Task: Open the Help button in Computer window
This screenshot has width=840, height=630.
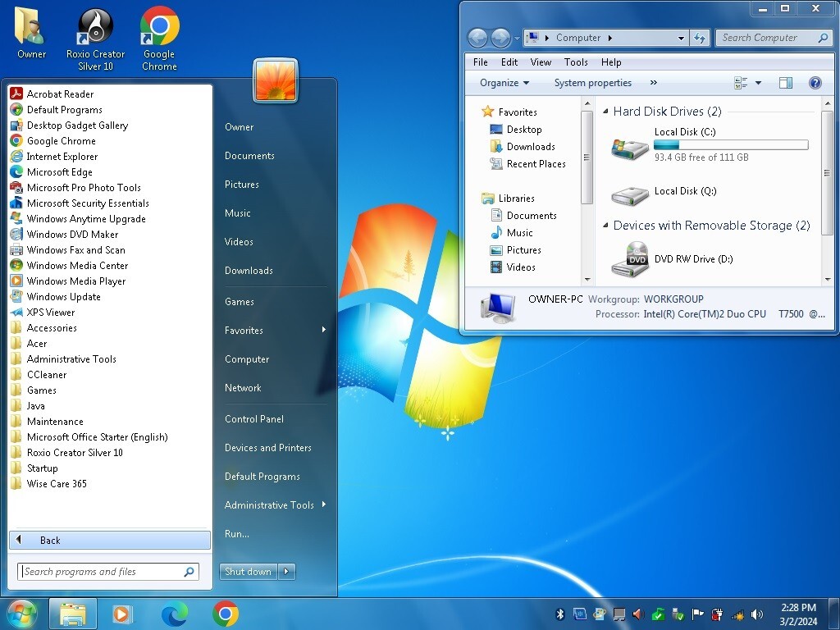Action: tap(815, 83)
